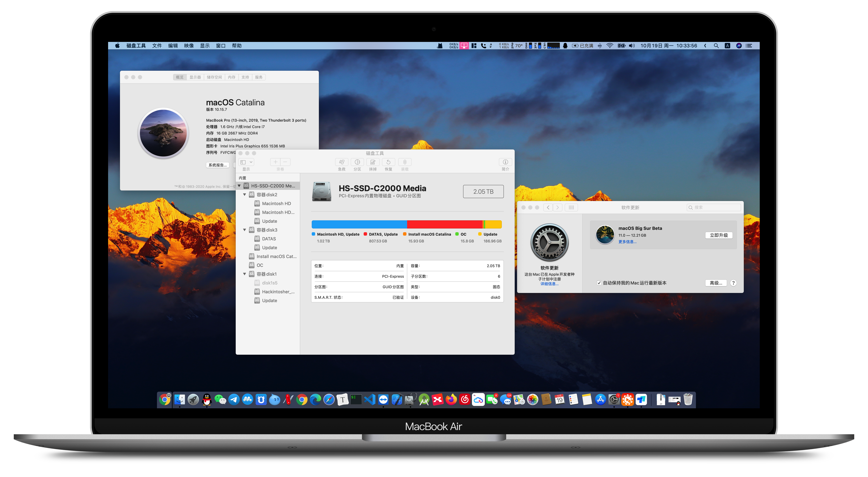The height and width of the screenshot is (477, 868).
Task: Switch to the 储存空间 tab in About This Mac
Action: click(x=214, y=78)
